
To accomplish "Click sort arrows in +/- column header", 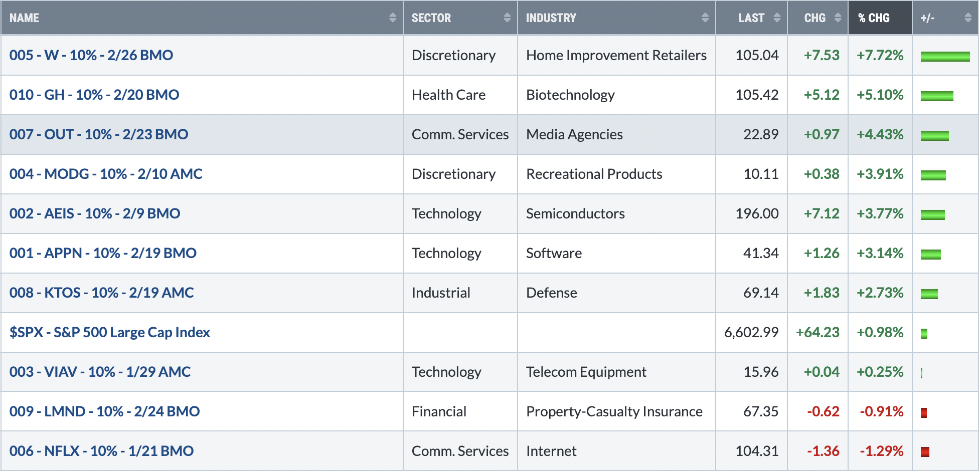I will click(x=968, y=18).
